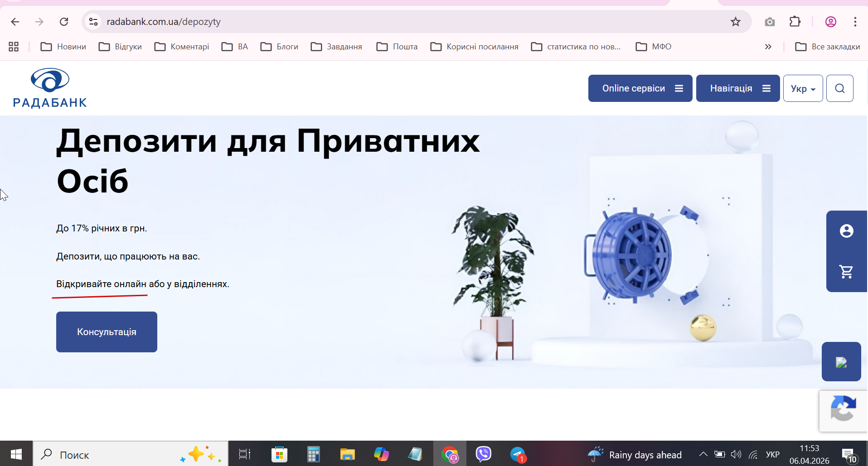
Task: Open the Відгуки bookmark folder
Action: [x=120, y=47]
